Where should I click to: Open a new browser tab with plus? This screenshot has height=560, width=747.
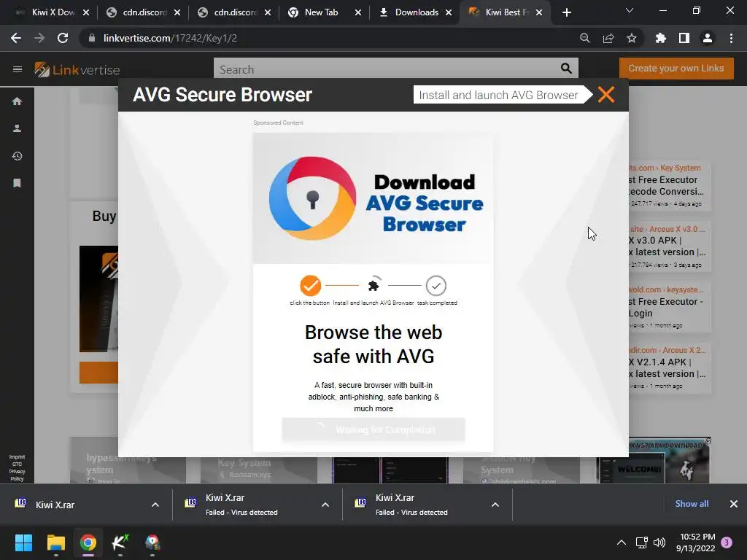[x=566, y=12]
